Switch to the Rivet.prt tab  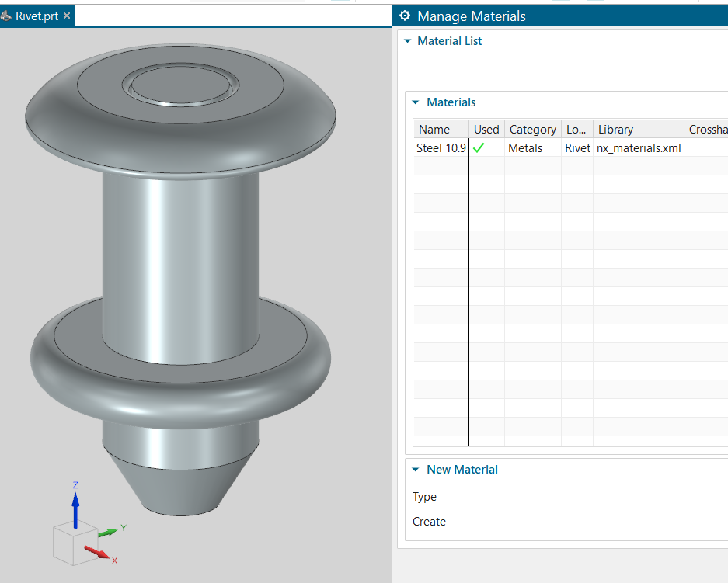37,16
